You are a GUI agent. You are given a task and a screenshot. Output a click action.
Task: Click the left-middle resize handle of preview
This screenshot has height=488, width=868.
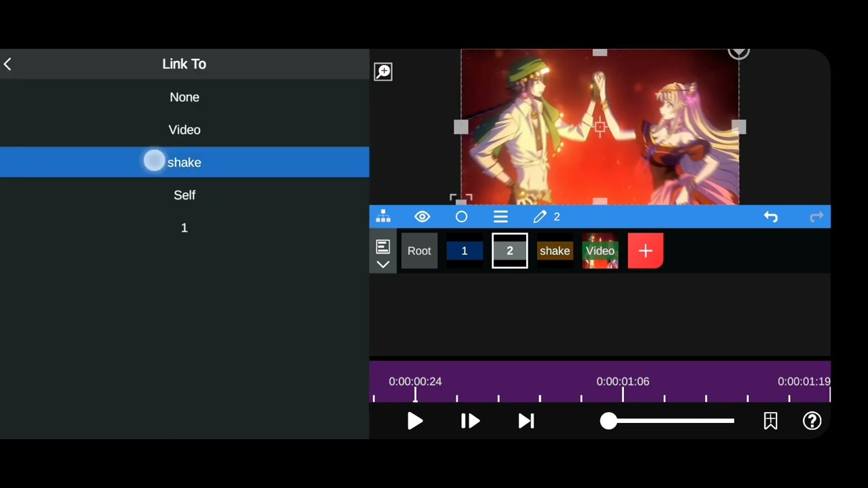point(460,127)
